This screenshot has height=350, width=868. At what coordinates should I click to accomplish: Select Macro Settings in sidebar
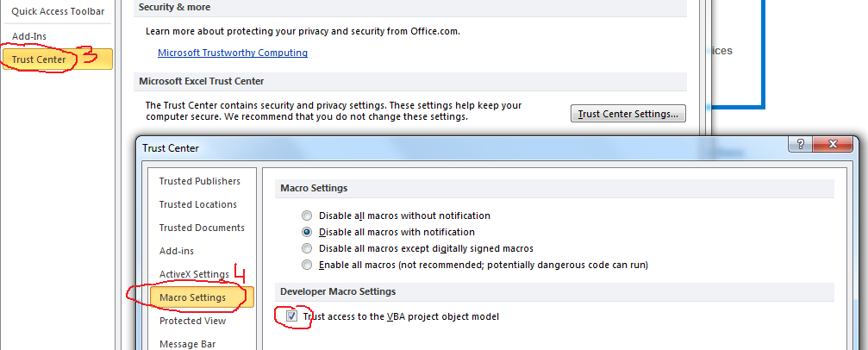point(192,297)
